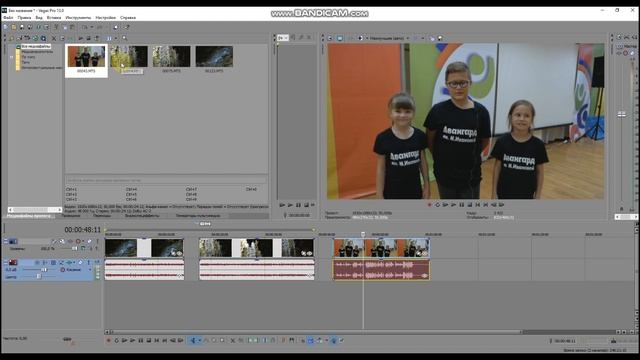Screen dimensions: 640x360
Task: Toggle Mute on the audio track
Action: tap(80, 262)
